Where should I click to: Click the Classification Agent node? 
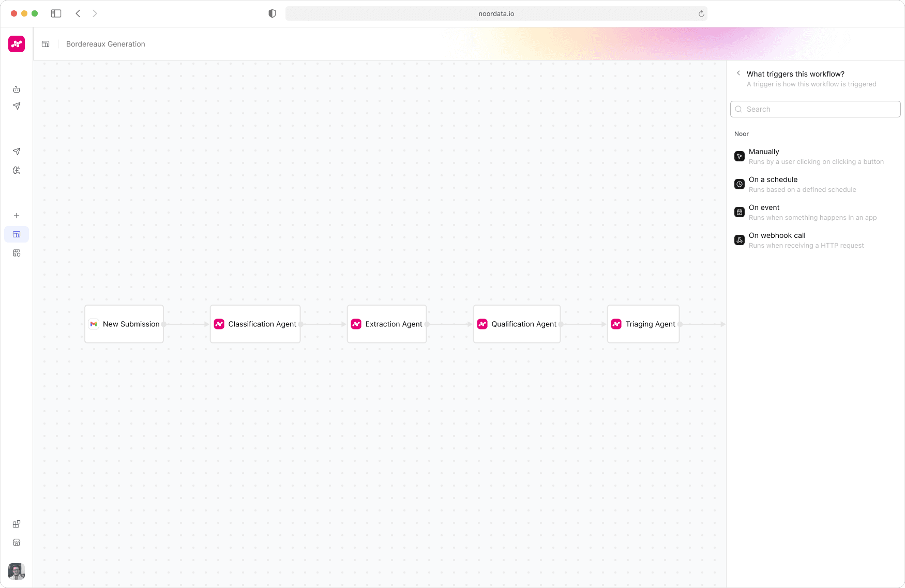[255, 324]
